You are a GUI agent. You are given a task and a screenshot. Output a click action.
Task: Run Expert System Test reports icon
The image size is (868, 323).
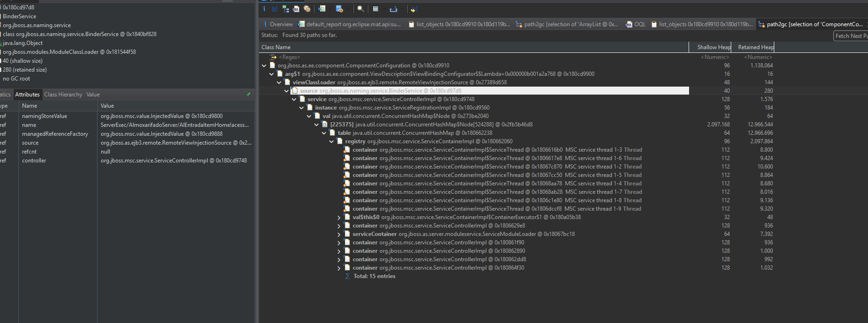point(322,9)
